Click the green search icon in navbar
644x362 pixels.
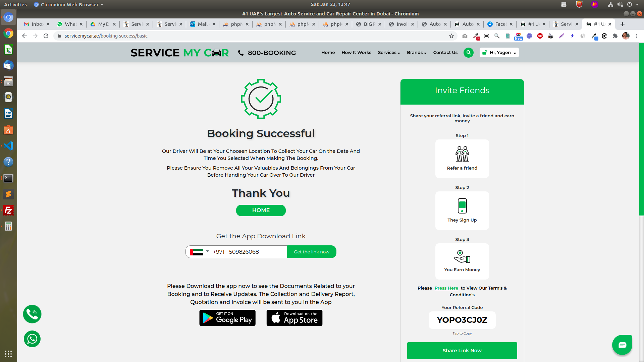click(x=468, y=53)
